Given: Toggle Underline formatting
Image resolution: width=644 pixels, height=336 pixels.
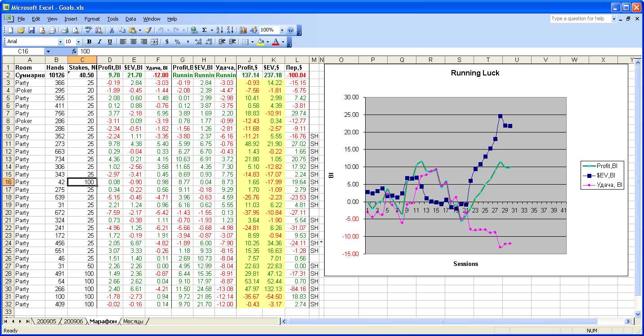Looking at the screenshot, I should 110,42.
